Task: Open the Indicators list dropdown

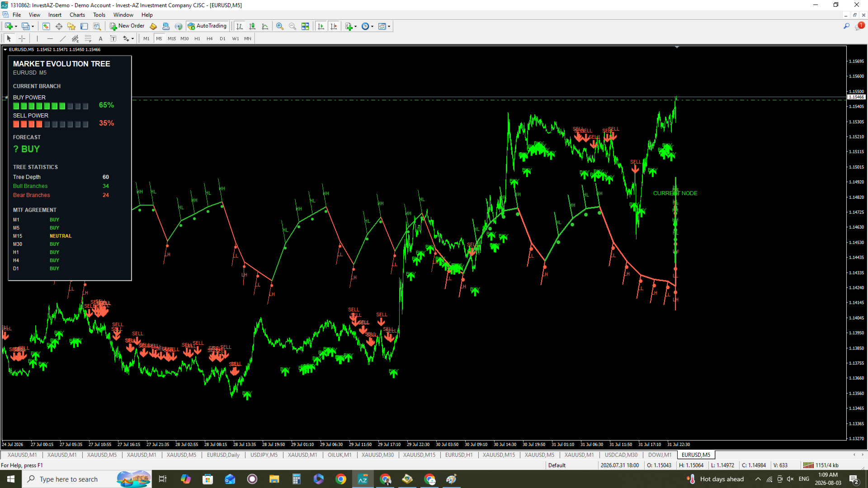Action: pyautogui.click(x=351, y=26)
